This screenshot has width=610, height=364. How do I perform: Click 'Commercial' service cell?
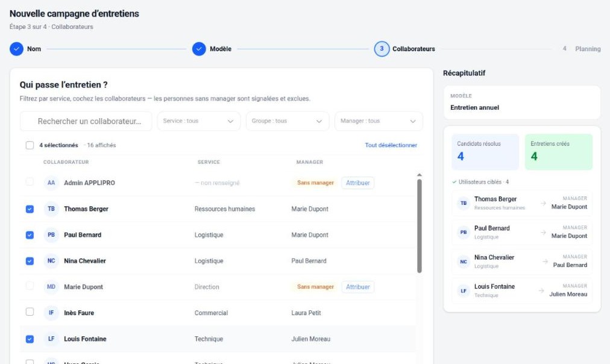click(x=211, y=313)
